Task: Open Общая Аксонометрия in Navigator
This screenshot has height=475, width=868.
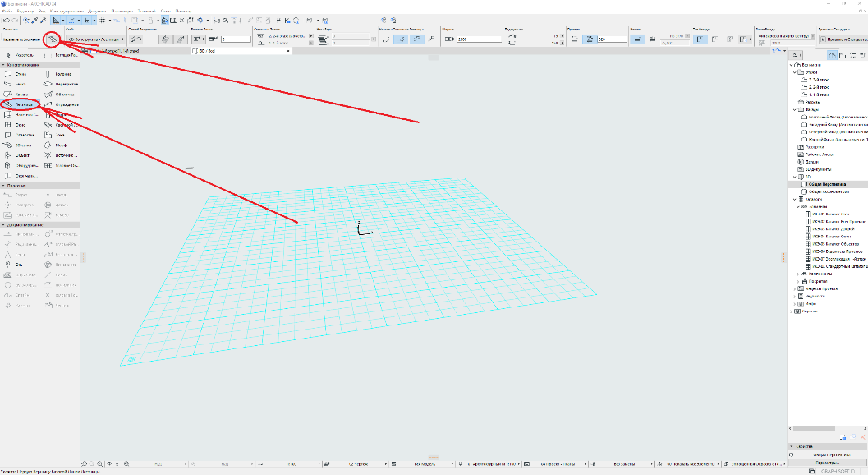Action: click(829, 191)
